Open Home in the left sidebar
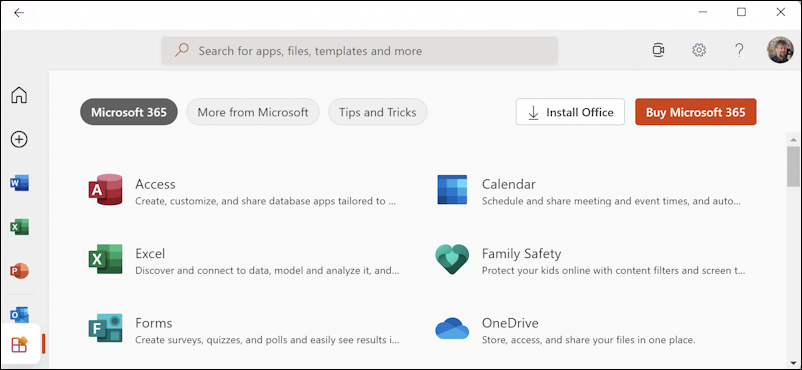Screen dimensions: 802x370 [19, 95]
